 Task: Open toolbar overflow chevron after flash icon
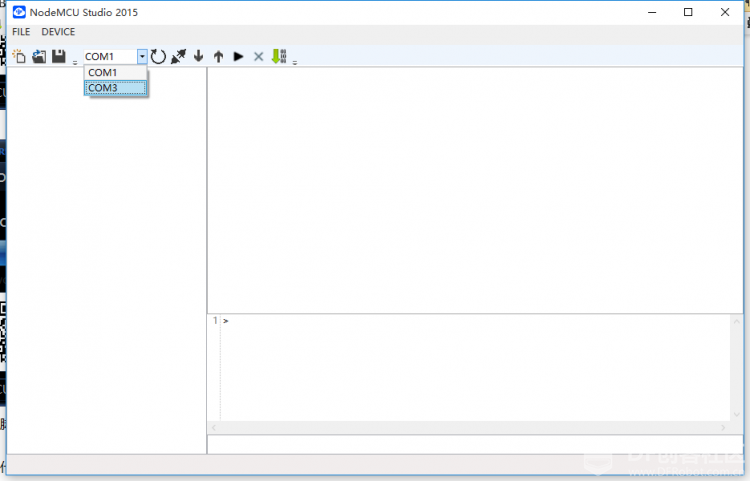295,63
